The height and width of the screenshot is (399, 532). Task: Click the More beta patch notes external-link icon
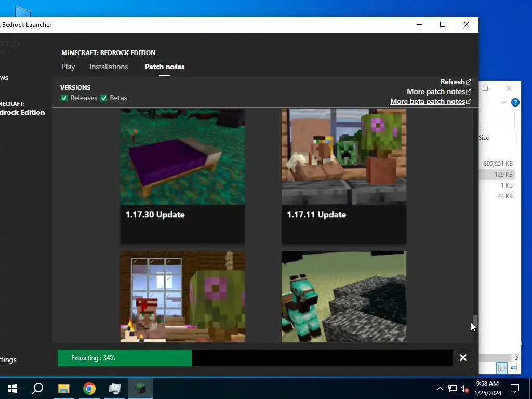(469, 101)
